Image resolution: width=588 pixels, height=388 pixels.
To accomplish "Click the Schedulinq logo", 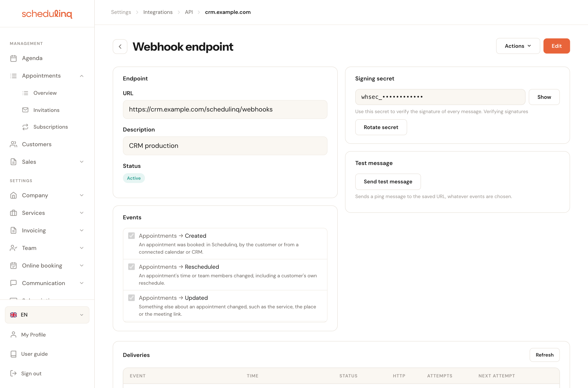I will tap(47, 14).
